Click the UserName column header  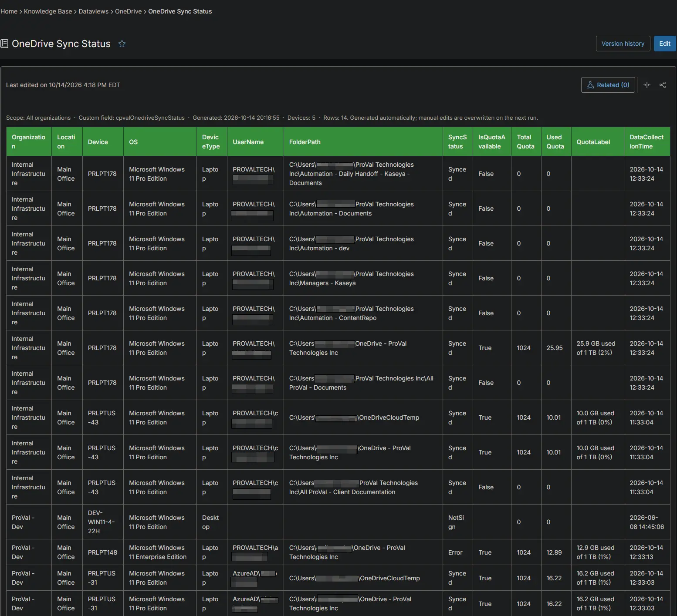pyautogui.click(x=255, y=141)
